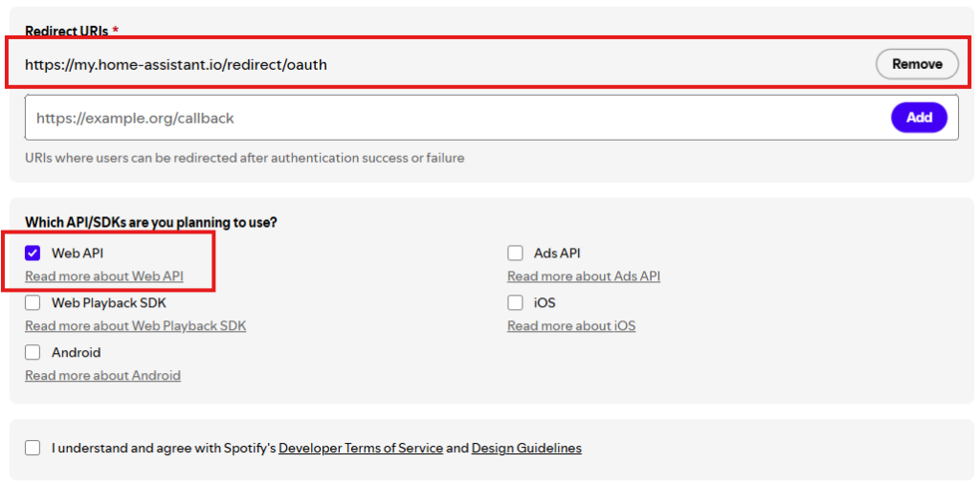Open the Read more about Web API link
Screen dimensions: 980x485
104,276
